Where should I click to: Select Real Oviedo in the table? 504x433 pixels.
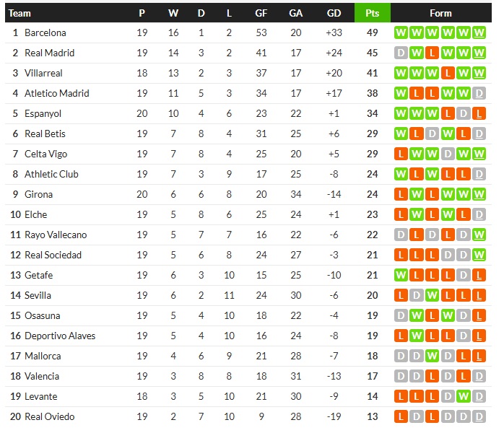tap(49, 416)
